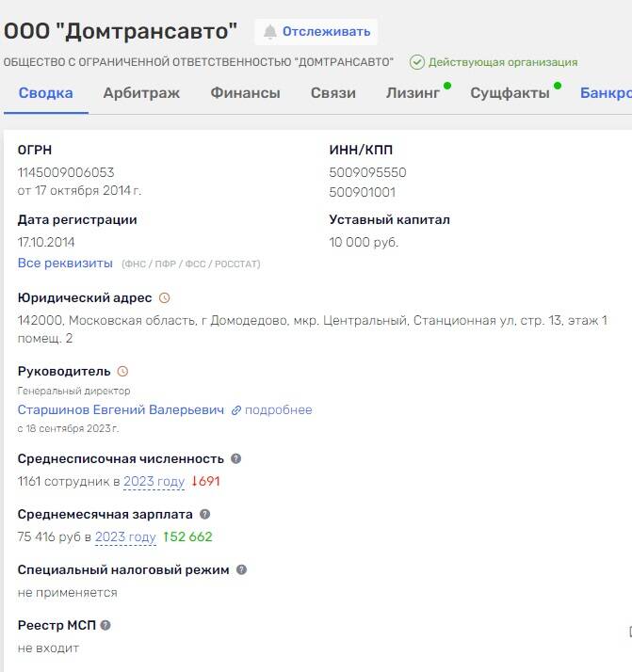Click the KPP value 500901001
Viewport: 632px width, 672px height.
tap(362, 192)
